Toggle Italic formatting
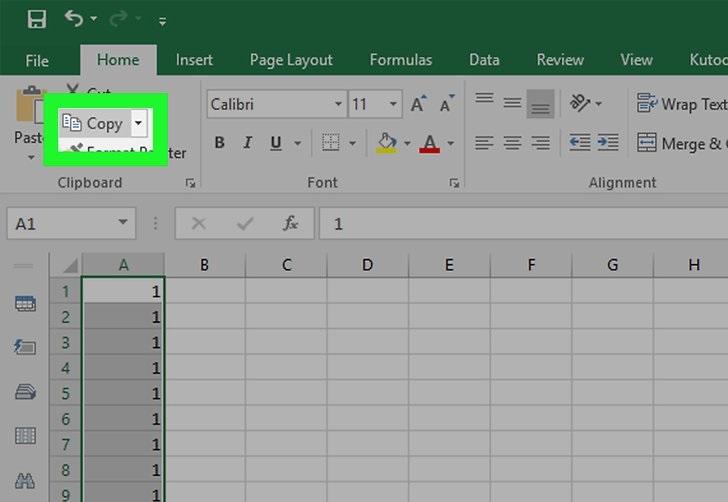The image size is (728, 502). (x=248, y=143)
